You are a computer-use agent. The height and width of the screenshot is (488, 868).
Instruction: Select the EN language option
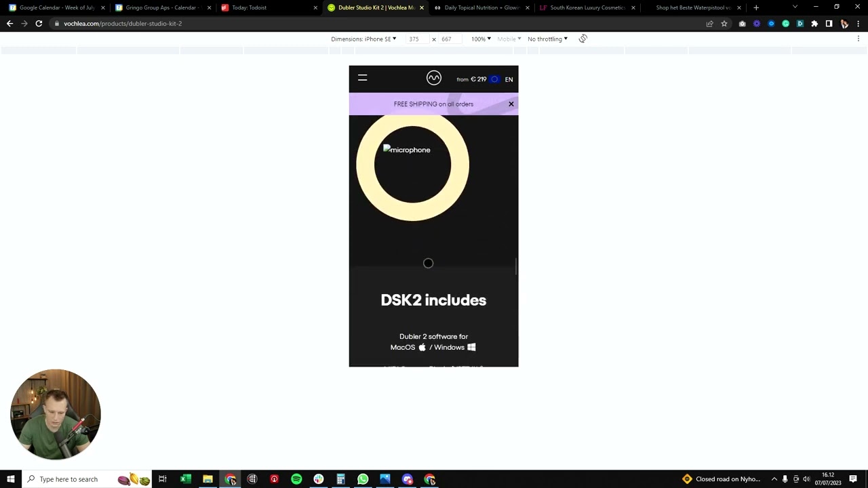click(509, 79)
